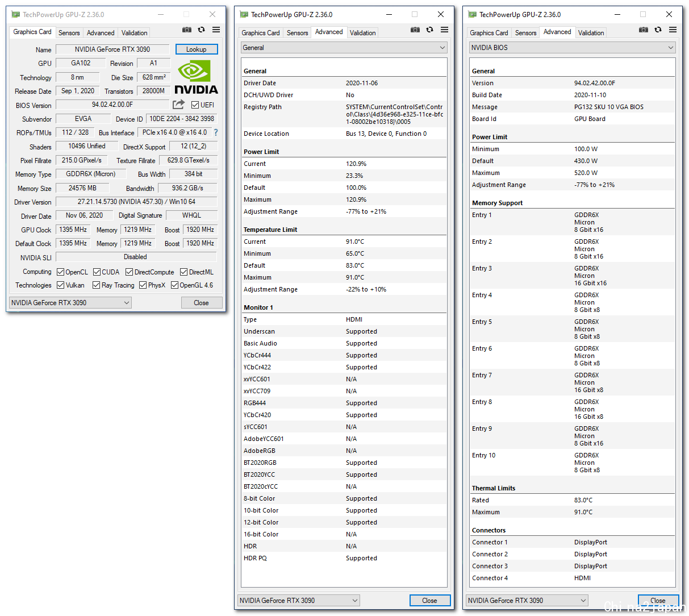Click Build Date value 2020-11-10

pos(590,95)
